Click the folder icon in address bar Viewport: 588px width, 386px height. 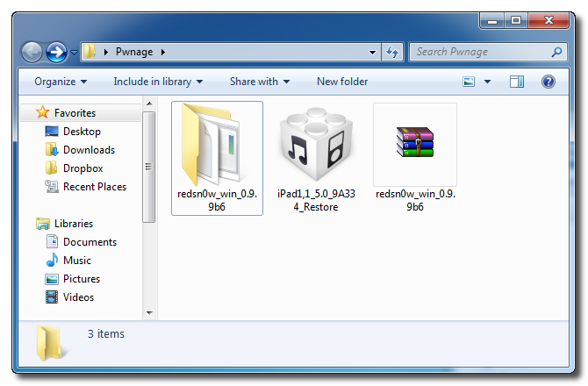click(x=90, y=52)
